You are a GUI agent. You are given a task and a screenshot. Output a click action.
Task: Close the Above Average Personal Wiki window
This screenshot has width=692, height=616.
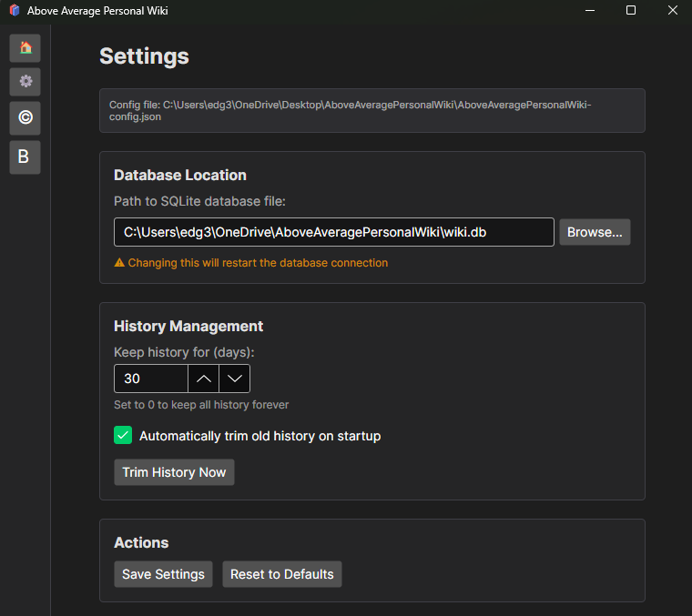[672, 10]
